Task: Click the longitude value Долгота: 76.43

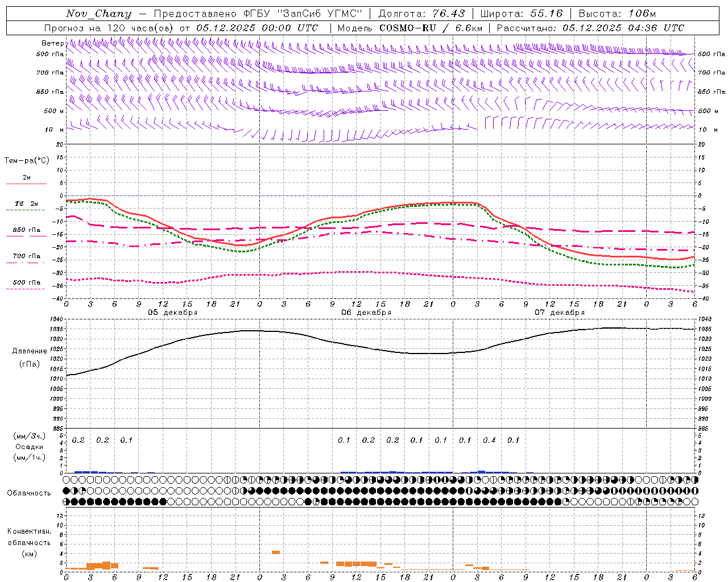Action: point(421,14)
